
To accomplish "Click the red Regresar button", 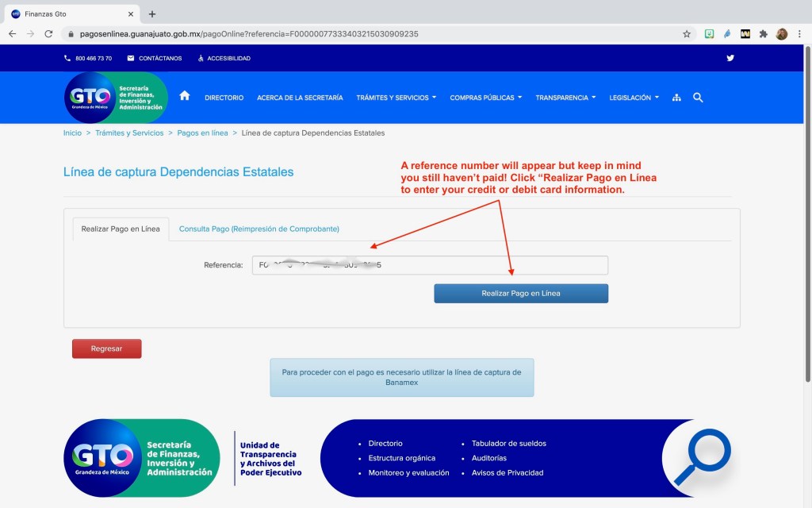I will tap(106, 348).
